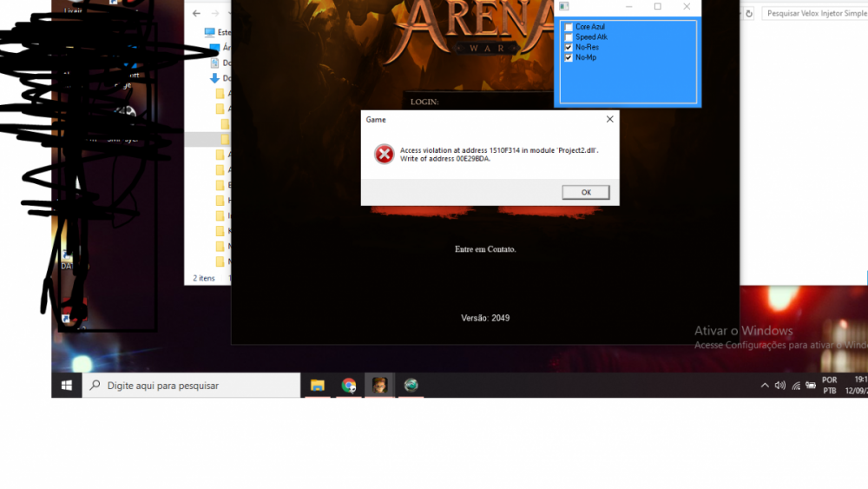
Task: Go back in File Explorer
Action: click(196, 13)
